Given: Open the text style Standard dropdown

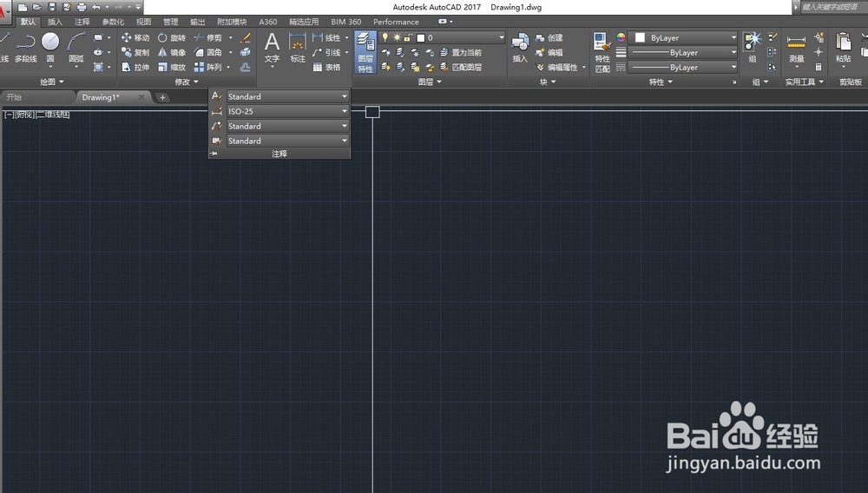Looking at the screenshot, I should click(288, 96).
